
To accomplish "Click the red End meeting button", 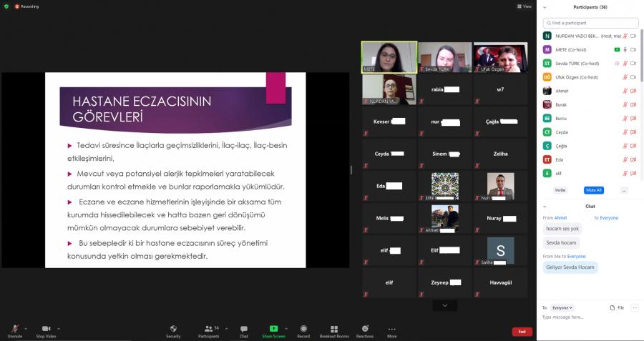I will [x=522, y=332].
